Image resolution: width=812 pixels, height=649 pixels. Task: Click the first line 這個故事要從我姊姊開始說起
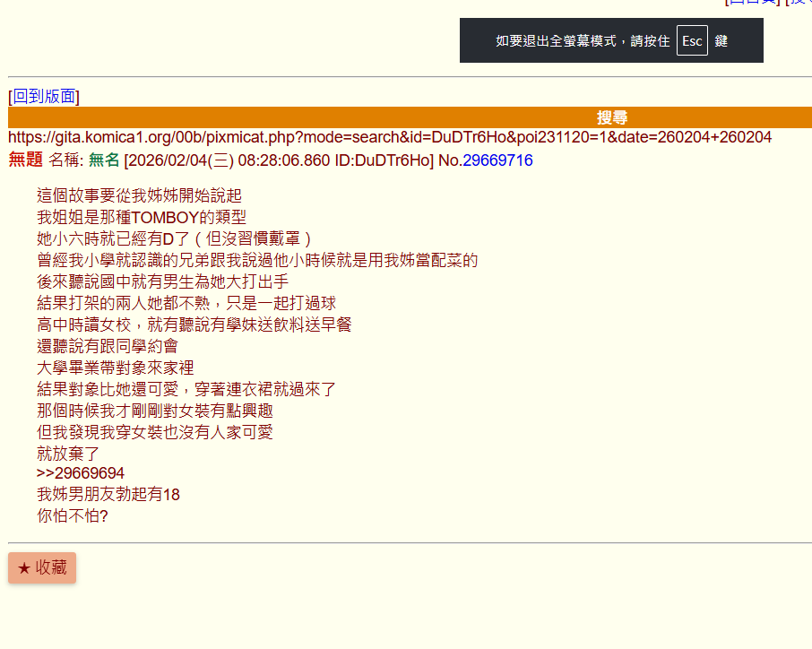[139, 195]
